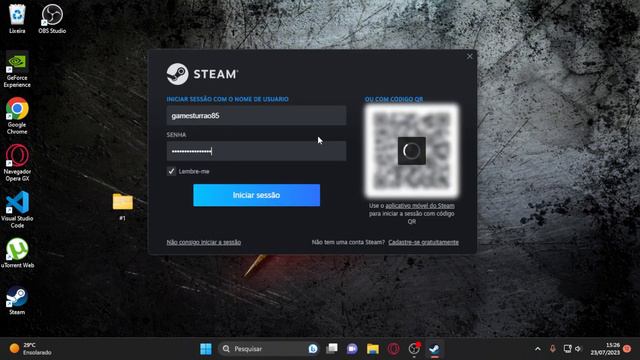Open the notification badge icon

click(627, 349)
